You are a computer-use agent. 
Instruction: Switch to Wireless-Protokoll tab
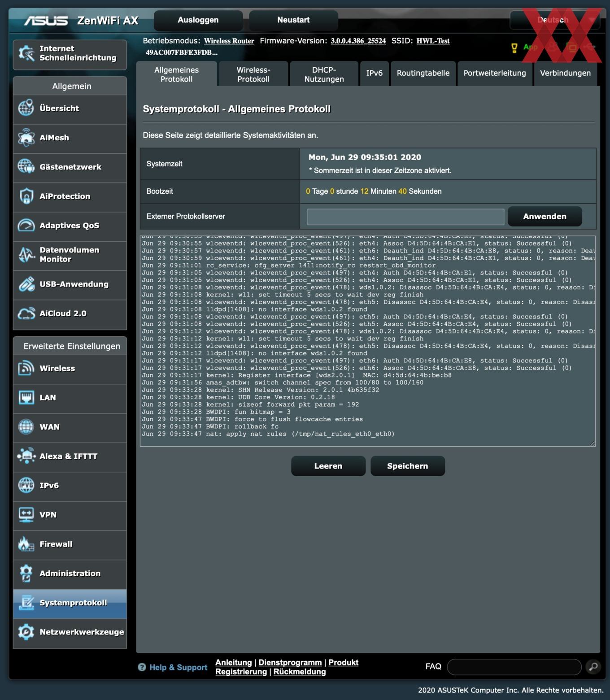[253, 74]
